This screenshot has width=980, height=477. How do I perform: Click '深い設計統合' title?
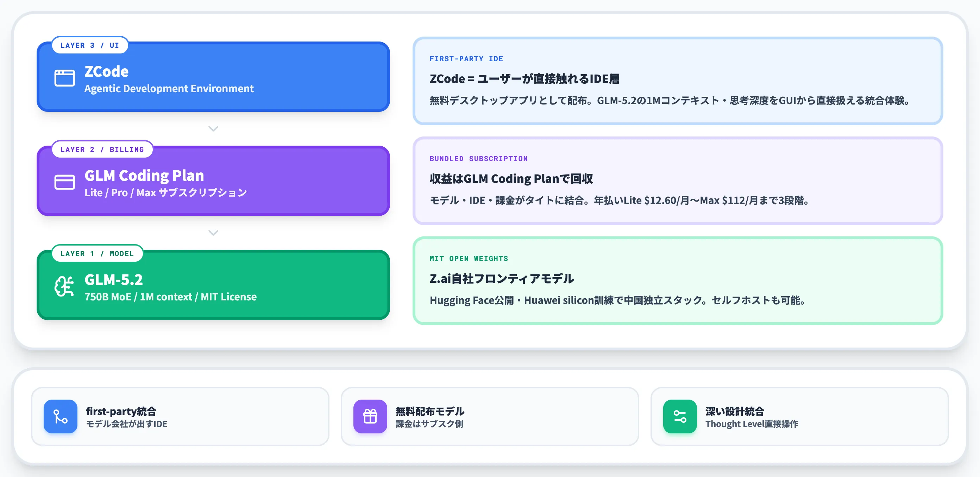[735, 411]
